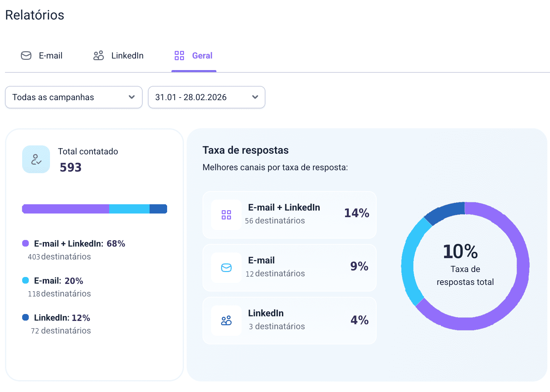Click the Total contatado person-check icon
This screenshot has width=550, height=392.
(36, 159)
